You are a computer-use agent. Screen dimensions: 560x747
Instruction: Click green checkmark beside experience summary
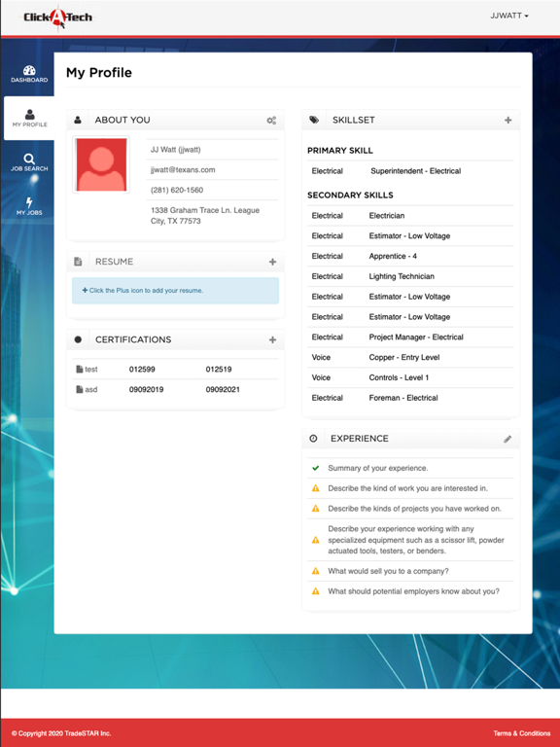point(315,468)
